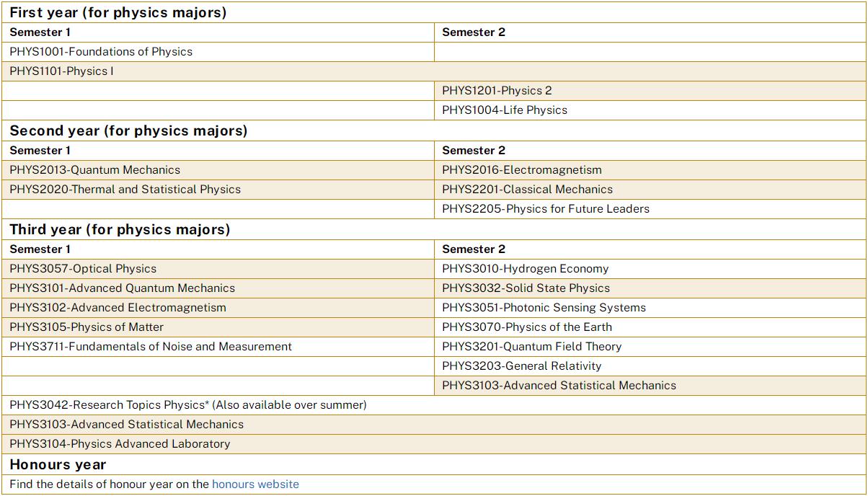The image size is (868, 496).
Task: Click PHYS3057-Optical Physics course
Action: click(83, 269)
